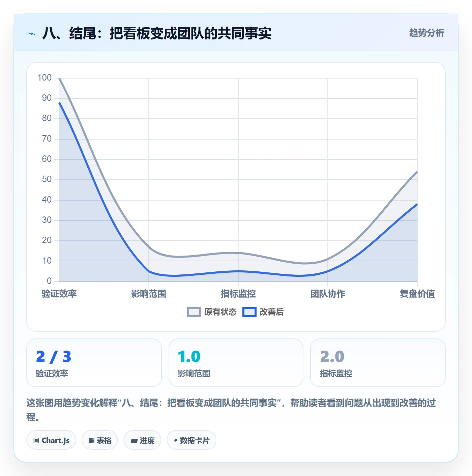Click the gray line's 复盘价值 endpoint
This screenshot has height=476, width=472.
(x=417, y=172)
